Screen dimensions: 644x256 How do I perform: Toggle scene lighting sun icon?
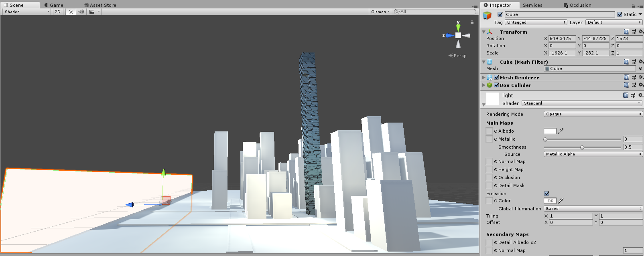[x=71, y=12]
